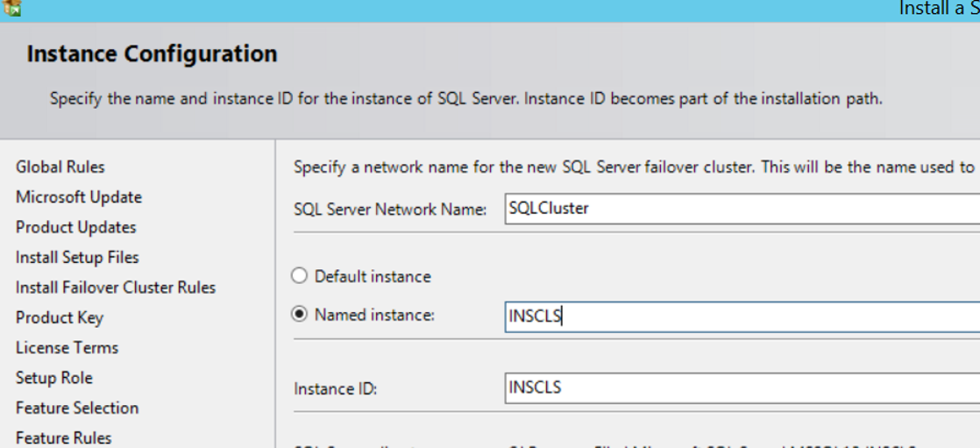The width and height of the screenshot is (980, 448).
Task: Click the 'Specify the name and instance ID' subtitle
Action: (465, 99)
